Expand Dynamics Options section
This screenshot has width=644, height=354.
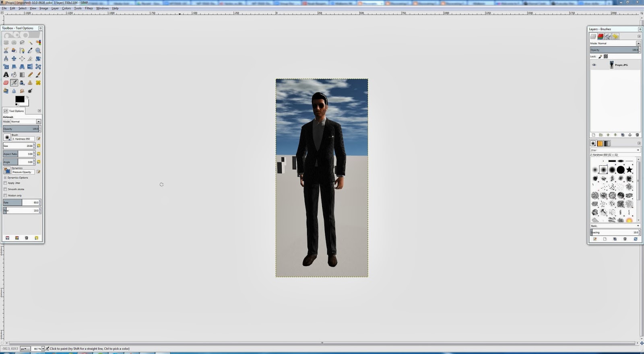(5, 177)
